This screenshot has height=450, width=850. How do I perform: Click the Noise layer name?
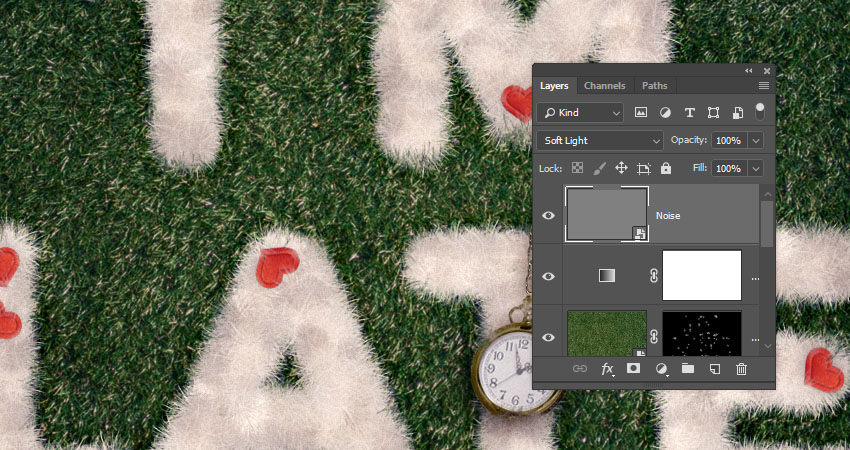[x=668, y=215]
